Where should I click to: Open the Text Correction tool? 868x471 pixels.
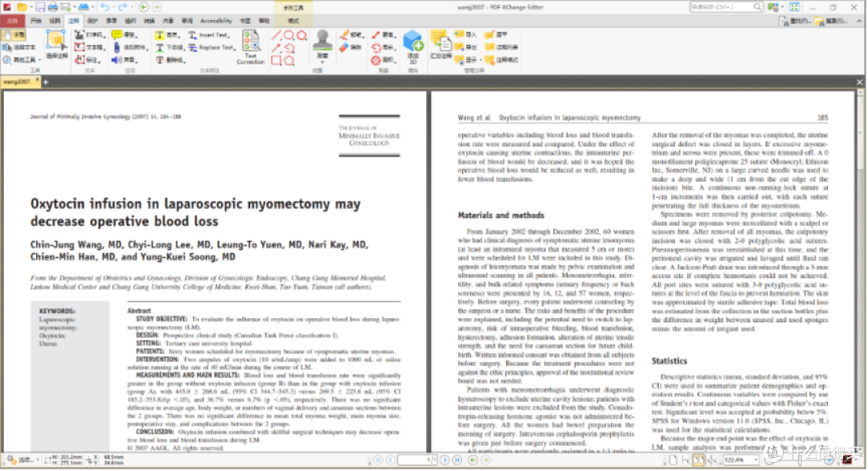click(x=251, y=47)
